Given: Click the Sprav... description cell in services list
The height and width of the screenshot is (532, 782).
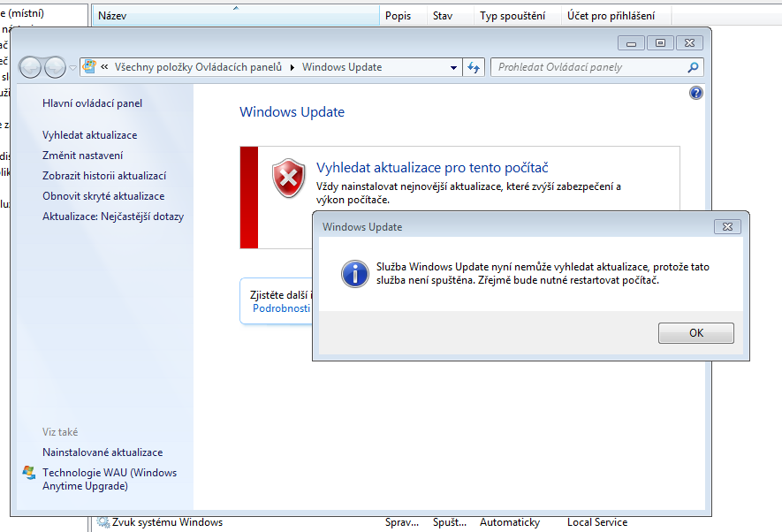Looking at the screenshot, I should tap(402, 522).
